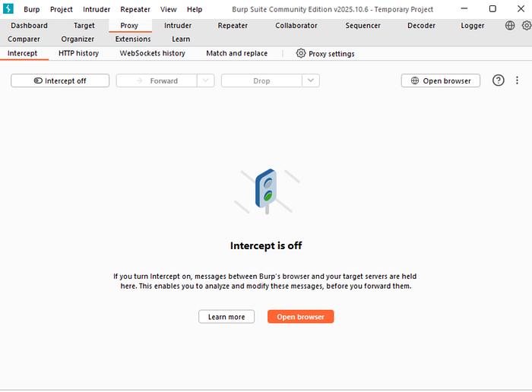Open the WebSockets history sub-tab
Viewport: 532px width, 392px height.
[x=152, y=54]
